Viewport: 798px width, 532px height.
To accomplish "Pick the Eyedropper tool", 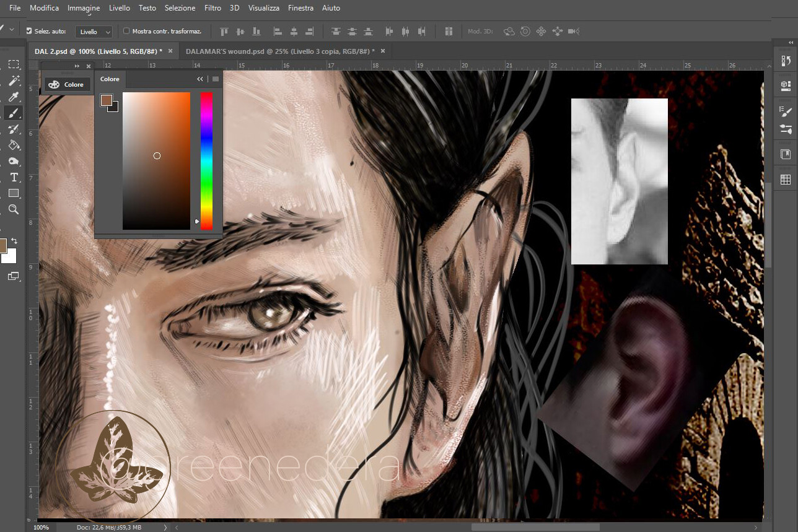I will tap(14, 97).
